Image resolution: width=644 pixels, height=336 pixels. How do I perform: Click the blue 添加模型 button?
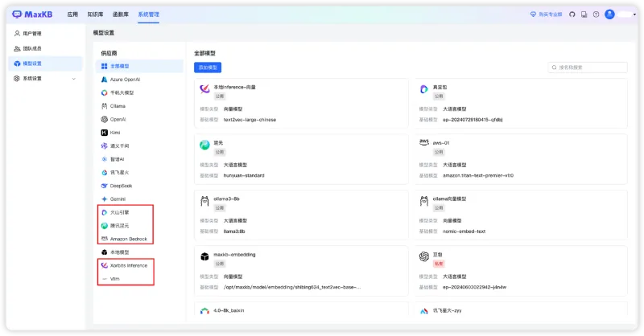click(x=208, y=68)
